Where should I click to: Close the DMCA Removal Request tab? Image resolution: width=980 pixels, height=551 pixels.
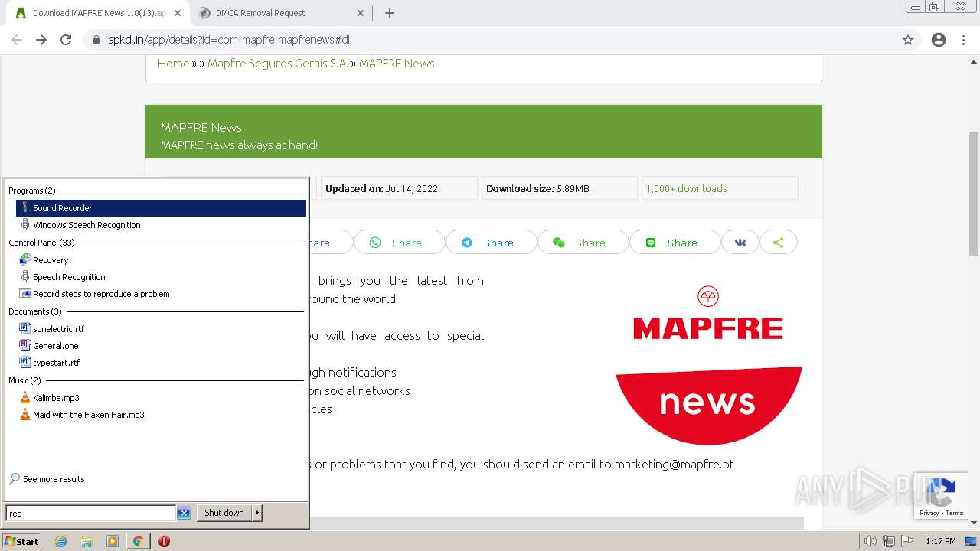[361, 13]
